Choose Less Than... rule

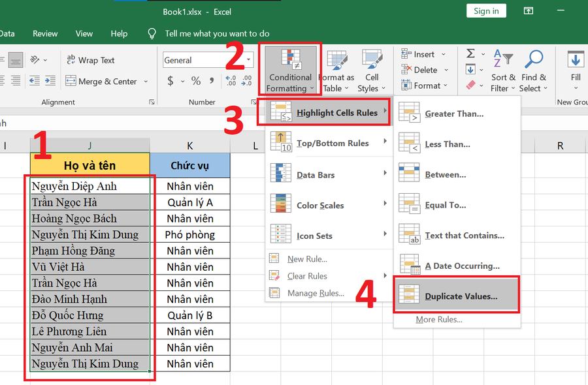tap(457, 144)
